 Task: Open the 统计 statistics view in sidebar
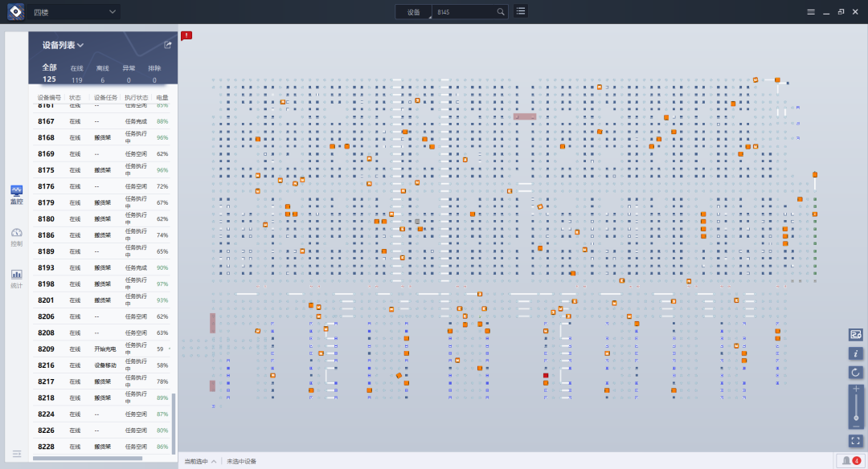point(16,278)
